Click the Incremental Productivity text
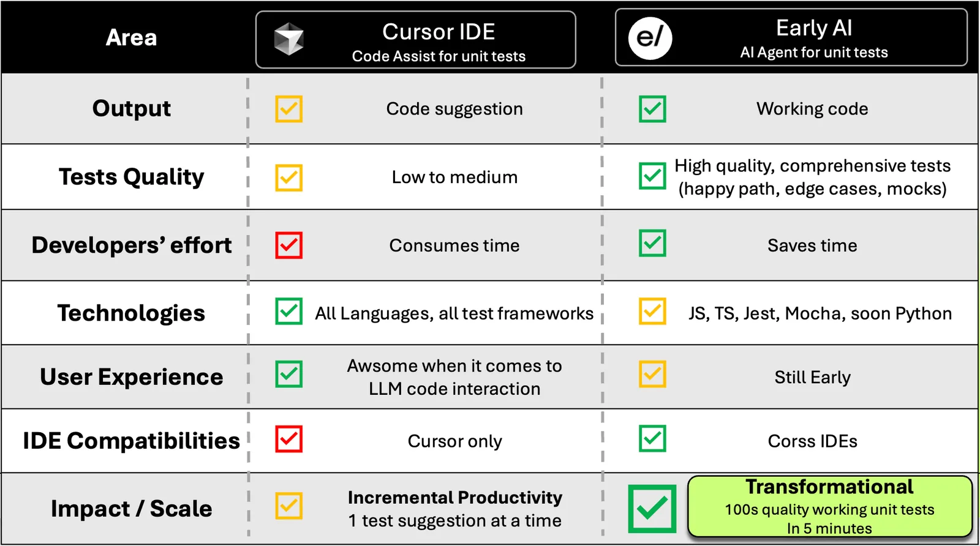980x546 pixels. click(455, 497)
